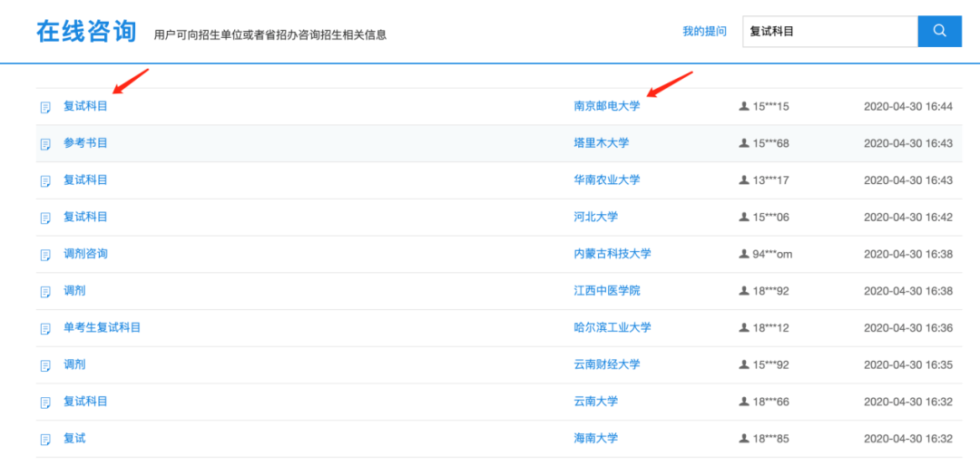Click the document icon beside 参考书目
This screenshot has height=466, width=980.
point(45,144)
